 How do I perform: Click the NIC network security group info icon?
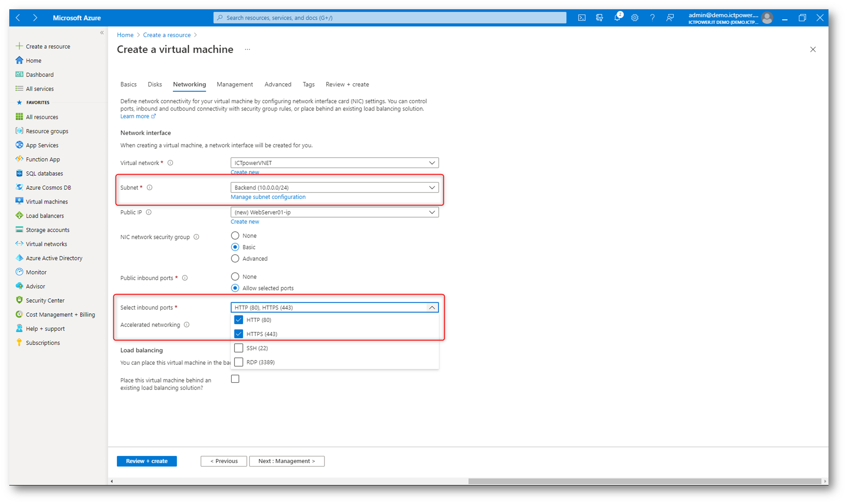(x=196, y=237)
